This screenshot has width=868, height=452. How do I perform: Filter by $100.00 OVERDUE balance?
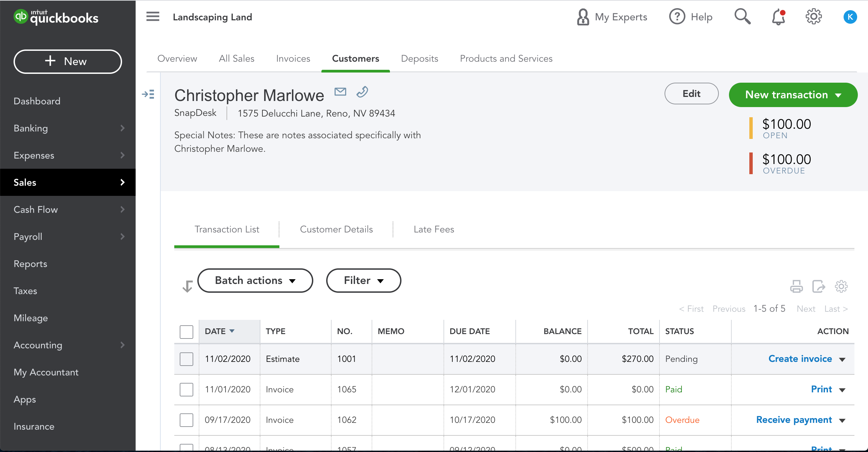click(x=780, y=163)
